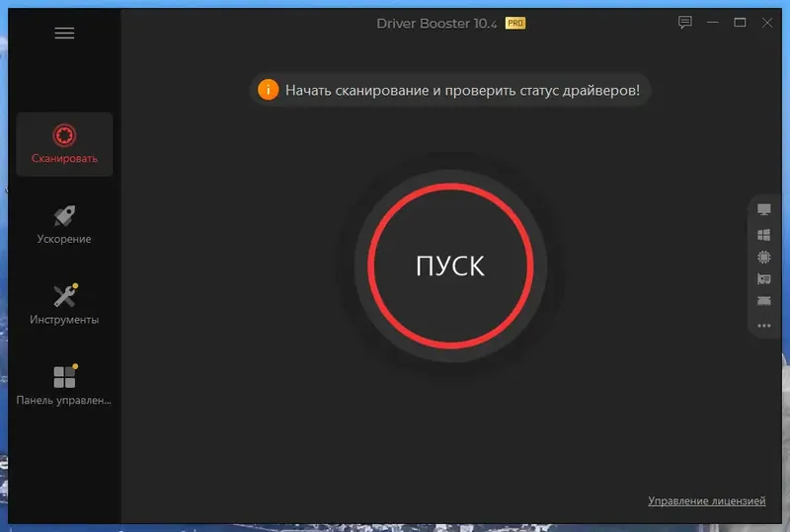Click the network adapter icon in right panel
Image resolution: width=790 pixels, height=532 pixels.
[x=763, y=301]
